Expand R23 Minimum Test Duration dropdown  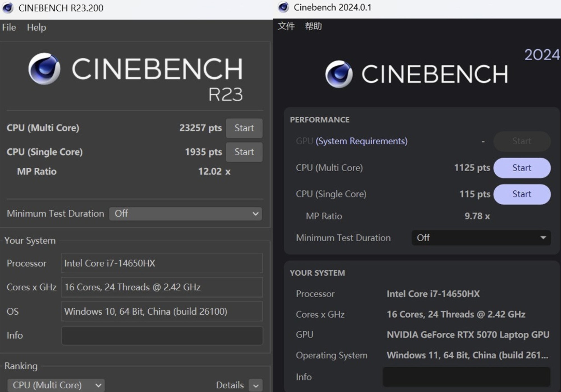coord(186,214)
